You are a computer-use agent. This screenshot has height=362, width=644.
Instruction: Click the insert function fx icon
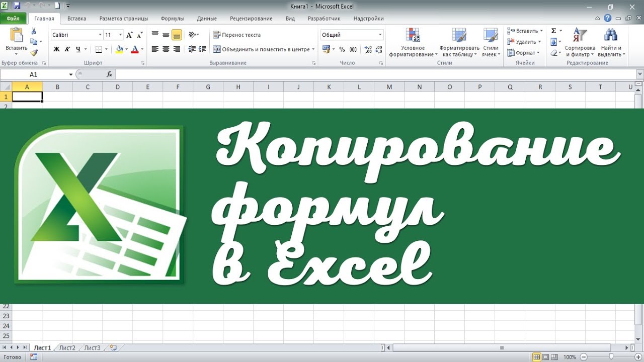pyautogui.click(x=109, y=74)
